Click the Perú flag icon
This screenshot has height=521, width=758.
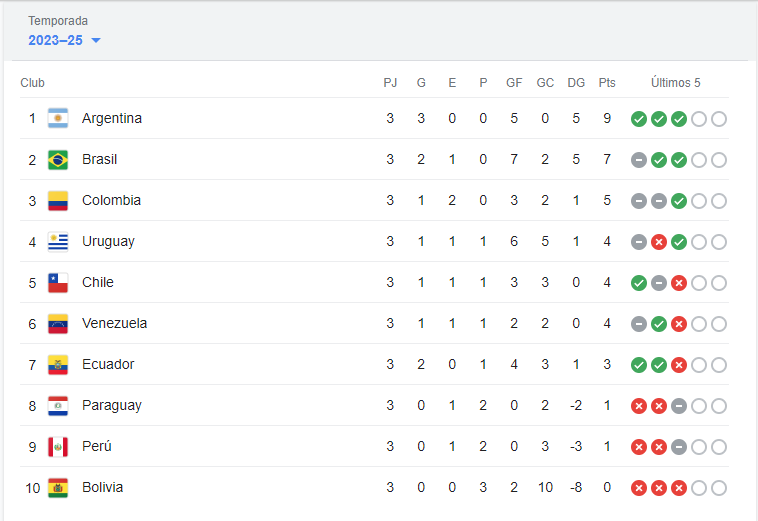pos(58,447)
